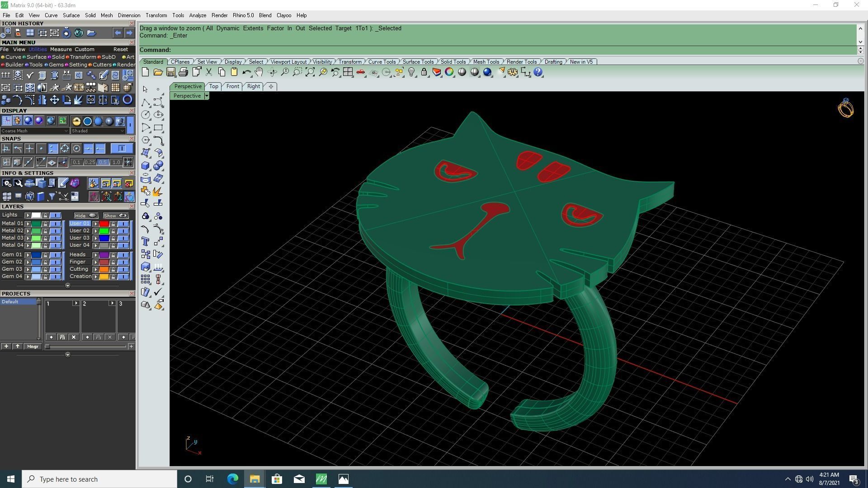Click the Print icon

click(183, 72)
